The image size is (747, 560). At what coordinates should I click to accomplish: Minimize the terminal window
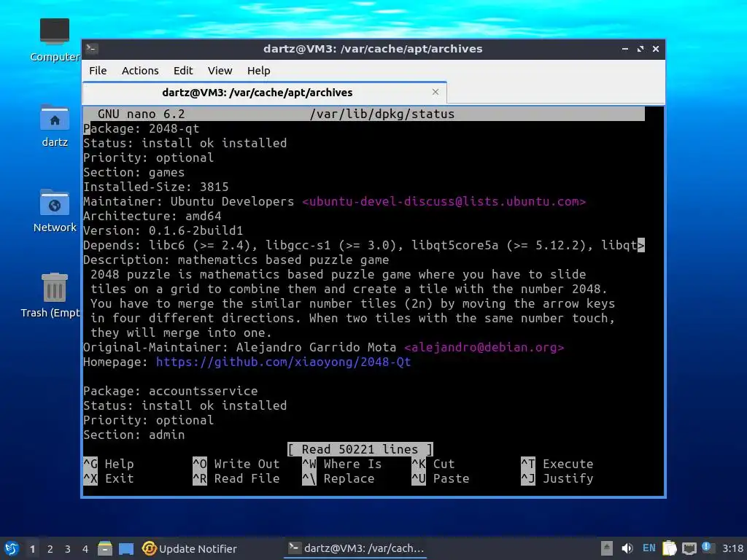click(625, 49)
